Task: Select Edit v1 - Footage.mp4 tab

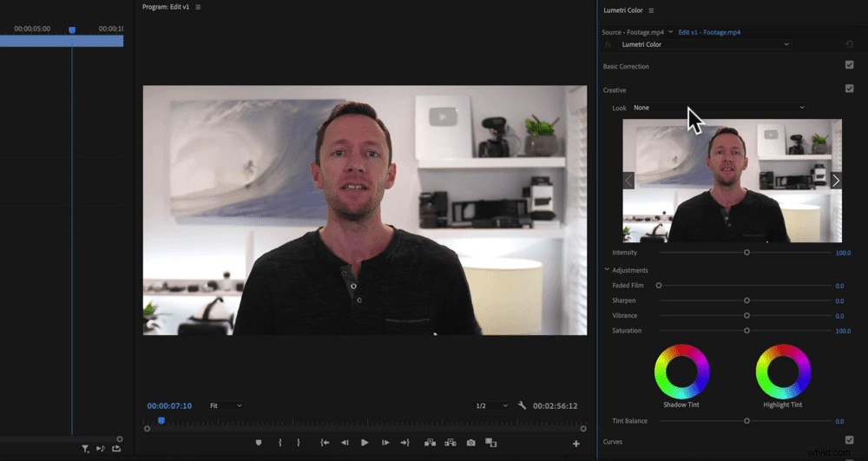Action: [x=709, y=32]
